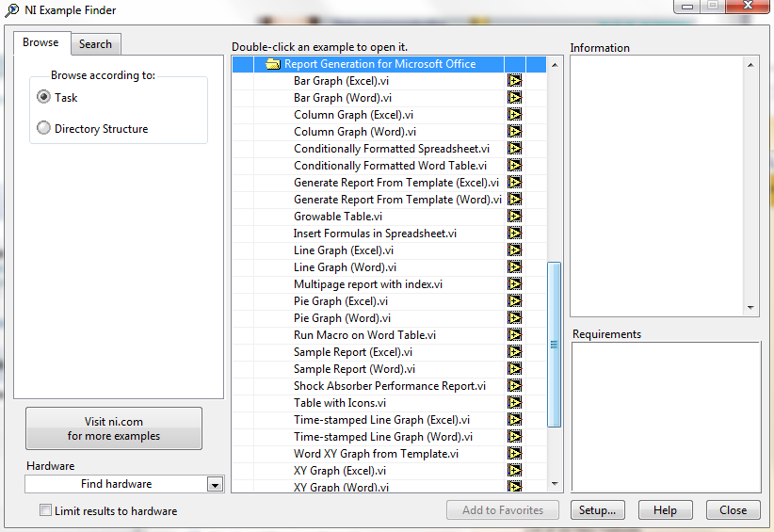Select the Task radio button
The image size is (774, 532).
[x=43, y=97]
